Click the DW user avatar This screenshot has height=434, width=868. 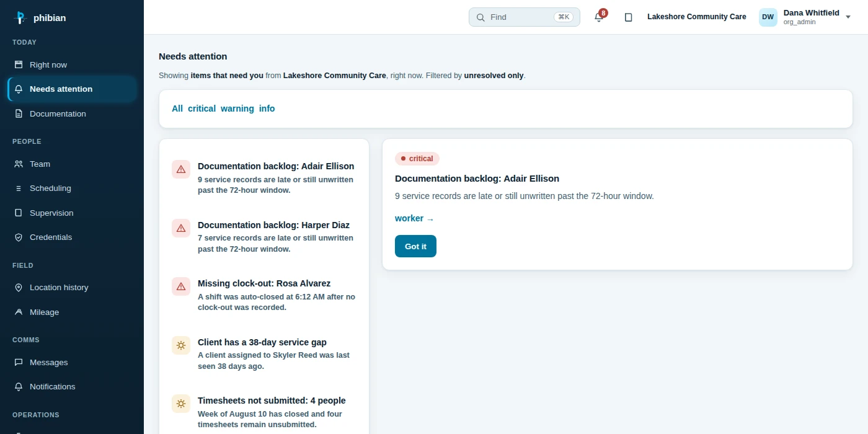768,17
